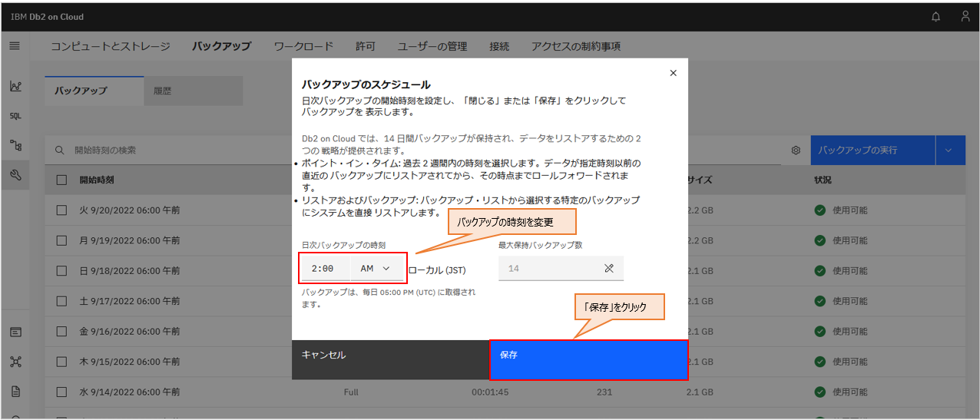Open the 許可 tab

(x=366, y=46)
